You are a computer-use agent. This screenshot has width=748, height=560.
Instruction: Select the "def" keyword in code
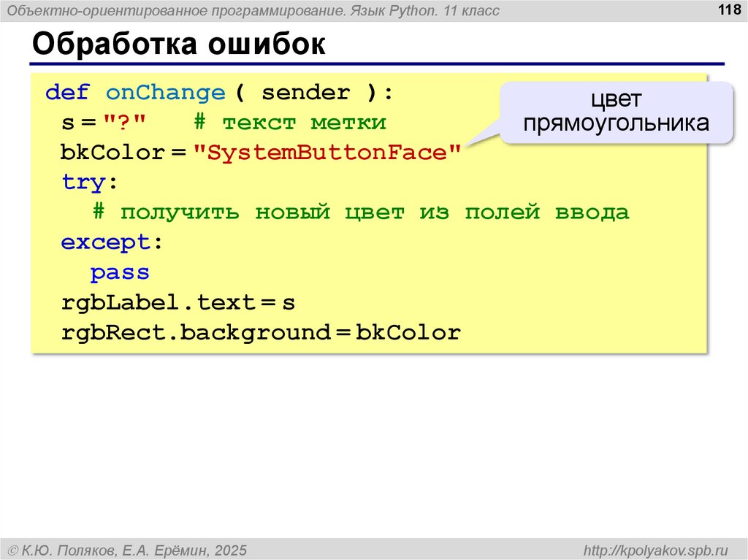(67, 93)
